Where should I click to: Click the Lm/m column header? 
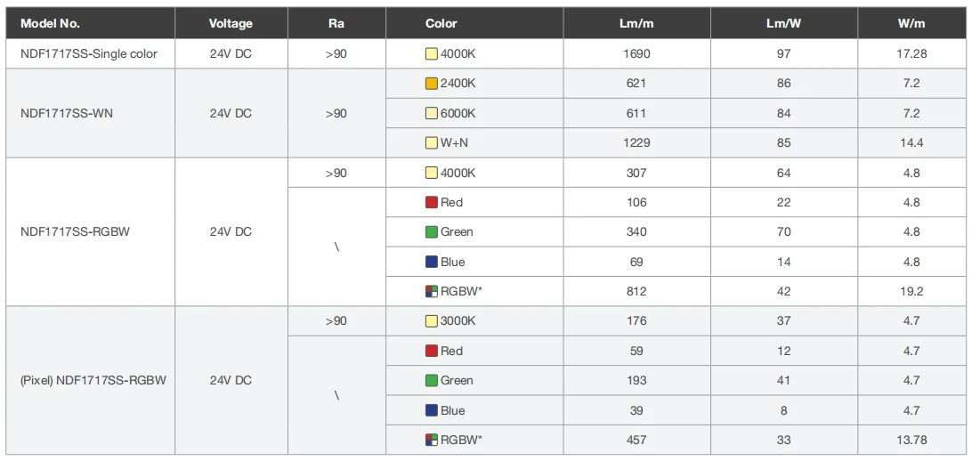coord(636,23)
